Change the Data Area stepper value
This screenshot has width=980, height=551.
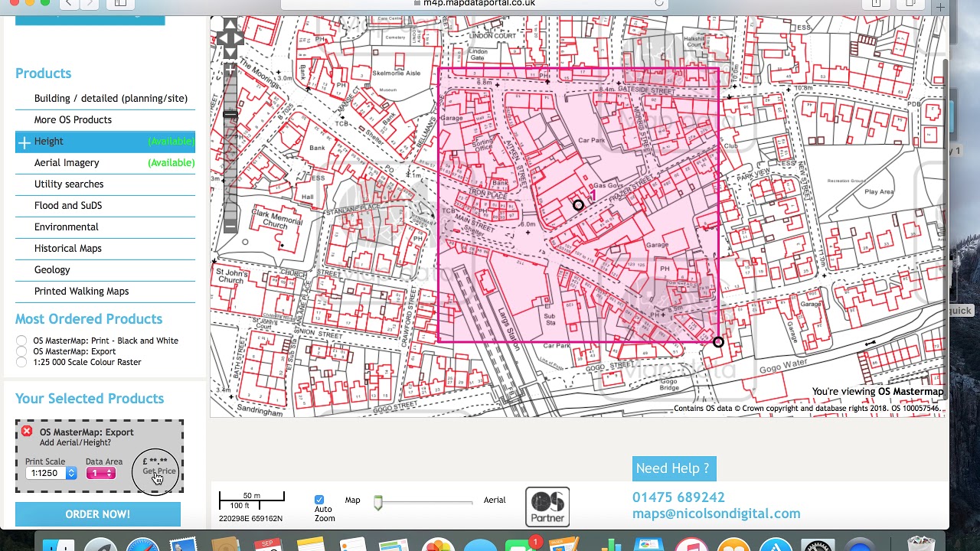(101, 473)
